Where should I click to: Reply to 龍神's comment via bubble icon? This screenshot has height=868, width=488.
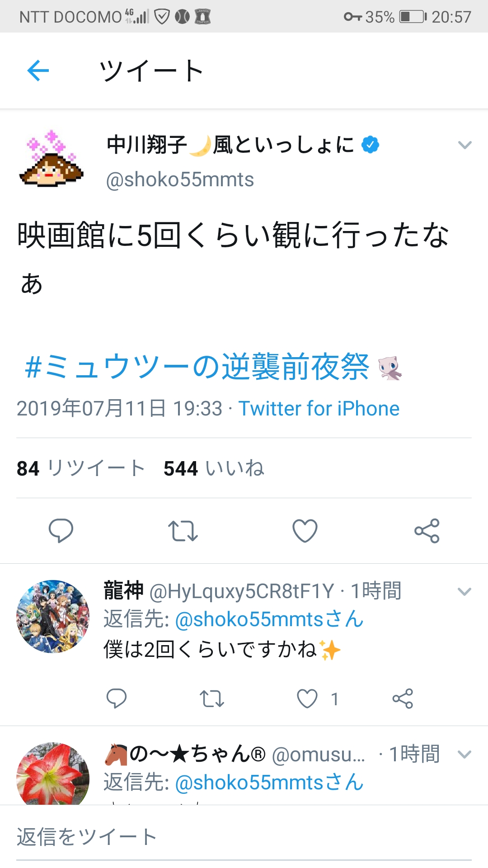117,698
